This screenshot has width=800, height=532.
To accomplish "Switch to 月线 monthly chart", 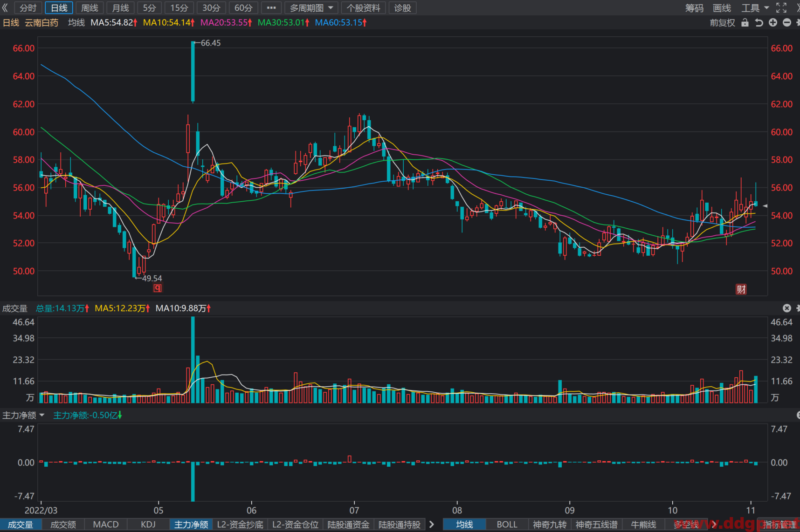I will 121,8.
